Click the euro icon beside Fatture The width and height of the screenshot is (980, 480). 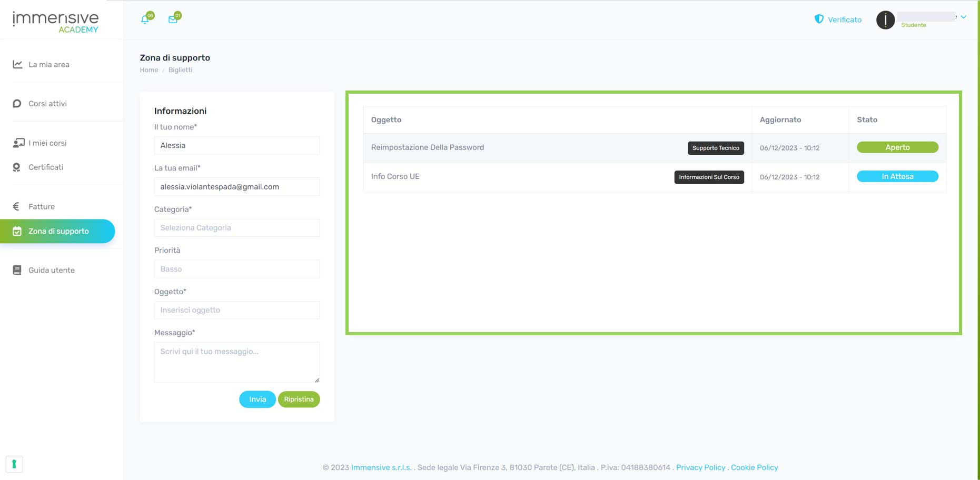pyautogui.click(x=16, y=206)
